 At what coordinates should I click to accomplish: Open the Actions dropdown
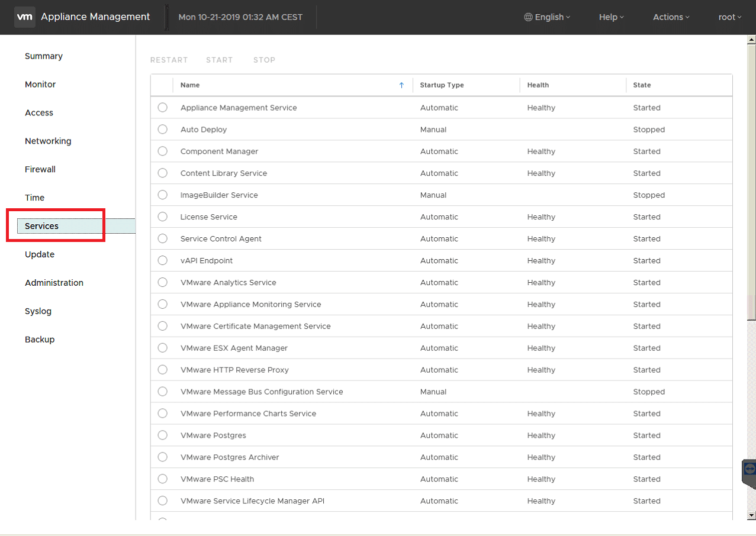[x=671, y=17]
